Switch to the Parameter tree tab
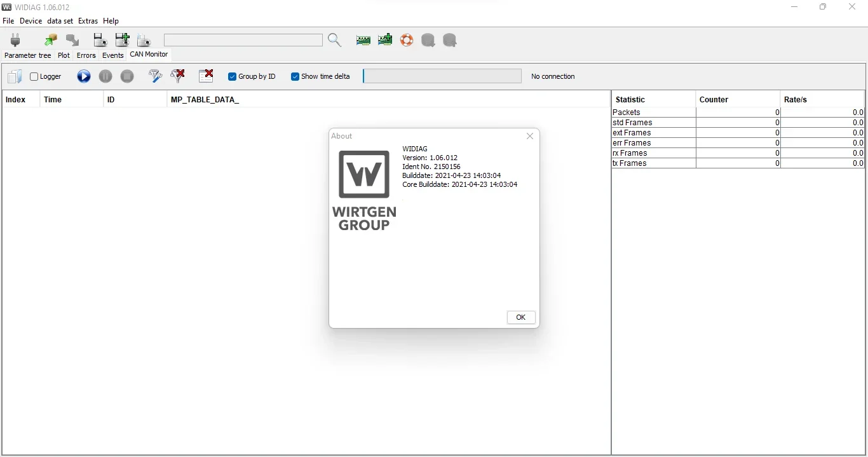 click(27, 55)
